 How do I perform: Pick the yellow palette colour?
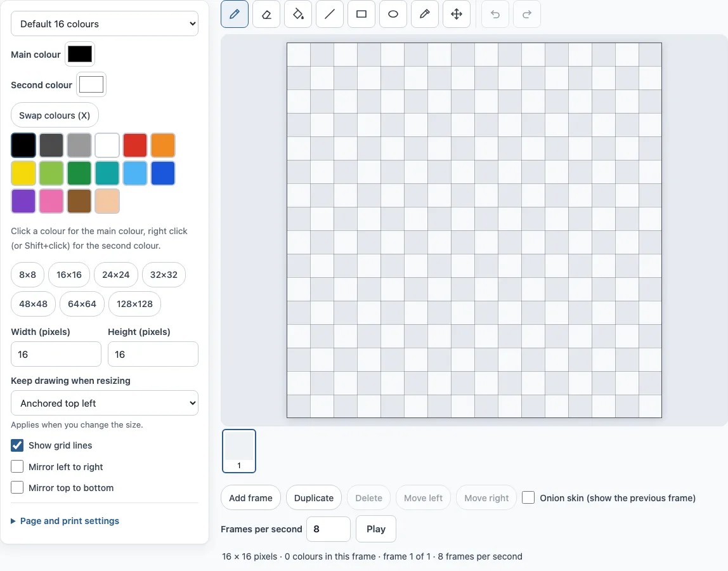click(x=23, y=173)
